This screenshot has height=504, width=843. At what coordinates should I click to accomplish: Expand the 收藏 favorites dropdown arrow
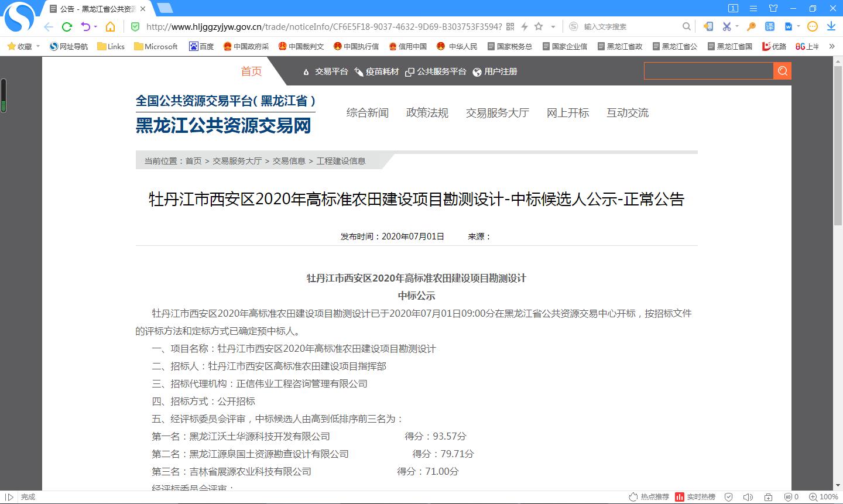[38, 46]
